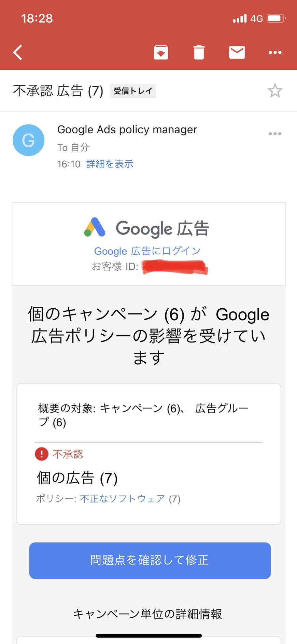This screenshot has width=297, height=644.
Task: Tap the 4G signal status indicator
Action: click(256, 18)
